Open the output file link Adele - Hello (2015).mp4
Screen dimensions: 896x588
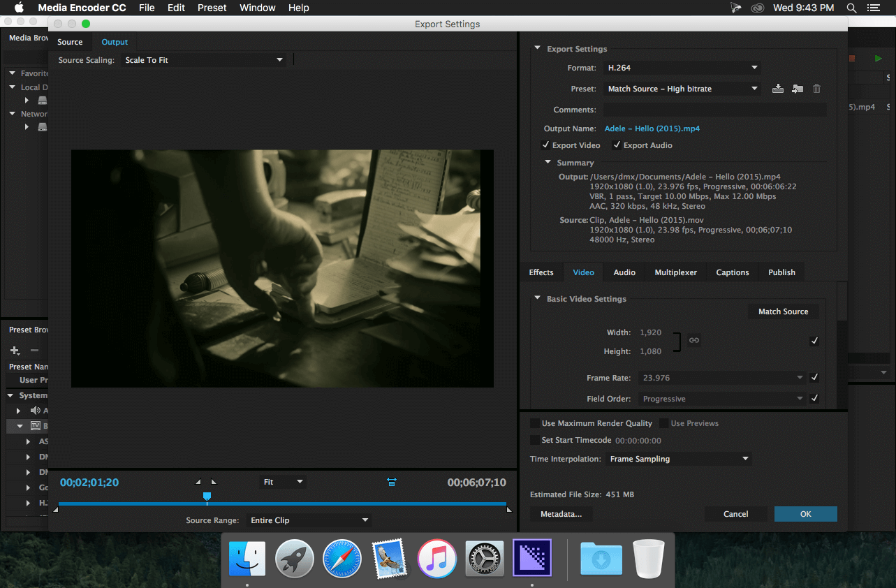coord(652,128)
